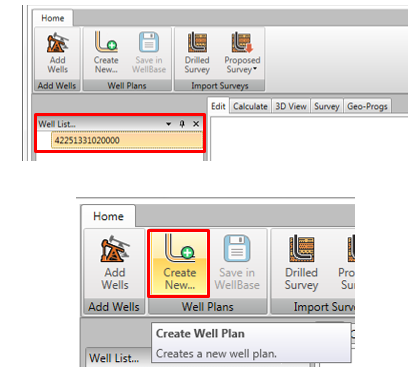417x378 pixels.
Task: Click the Home ribbon tab in lower window
Action: [108, 216]
